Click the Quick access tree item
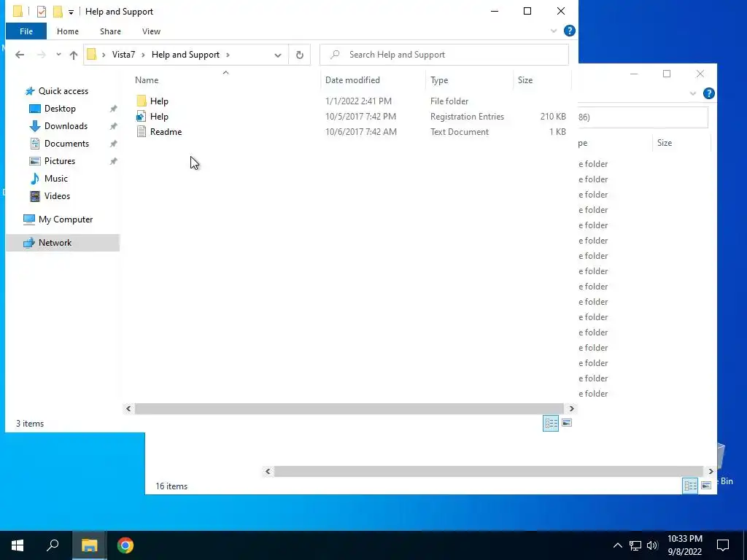This screenshot has height=560, width=747. coord(63,91)
